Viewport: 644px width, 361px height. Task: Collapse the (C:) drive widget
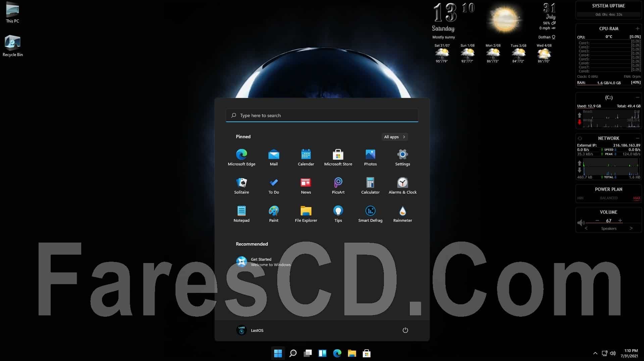tap(637, 97)
